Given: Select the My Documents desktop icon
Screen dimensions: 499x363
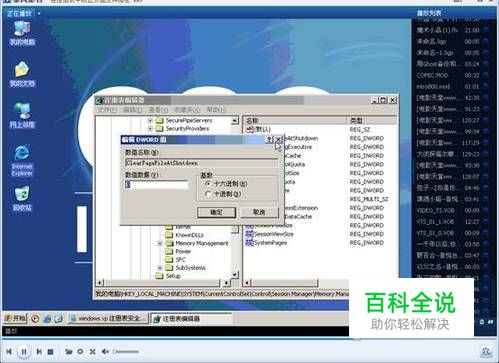Looking at the screenshot, I should point(22,74).
